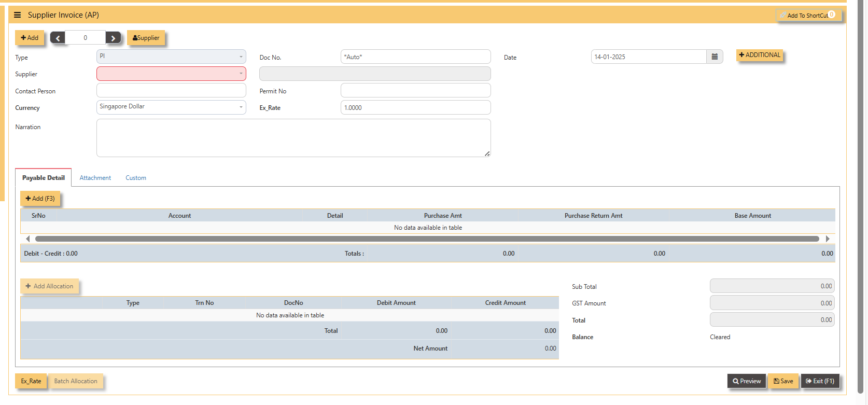
Task: Click the Permit No input field
Action: [415, 91]
